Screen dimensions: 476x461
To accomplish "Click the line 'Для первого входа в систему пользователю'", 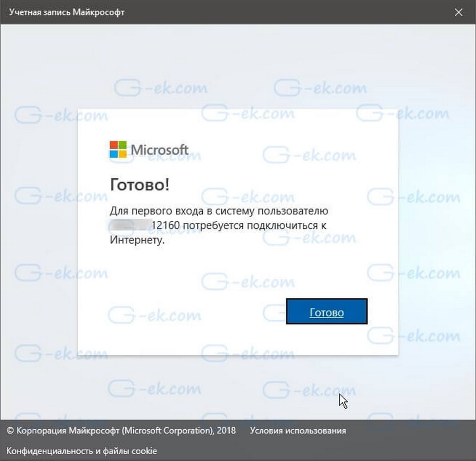I will tap(219, 211).
